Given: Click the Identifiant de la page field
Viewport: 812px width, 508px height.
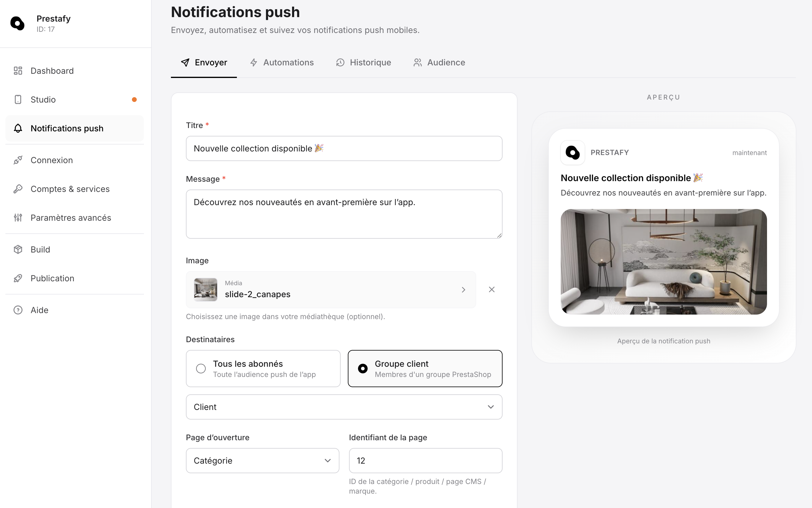Looking at the screenshot, I should (425, 461).
